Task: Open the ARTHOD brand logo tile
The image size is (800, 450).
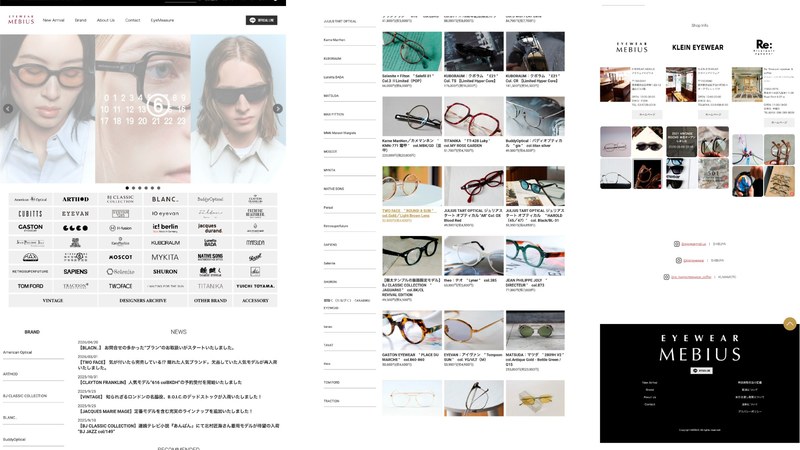Action: coord(76,199)
